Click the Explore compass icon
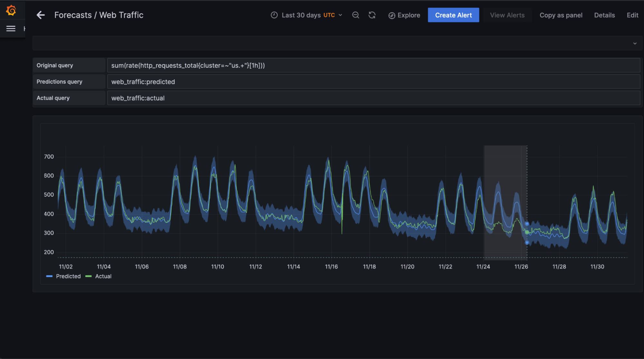644x359 pixels. pos(392,15)
